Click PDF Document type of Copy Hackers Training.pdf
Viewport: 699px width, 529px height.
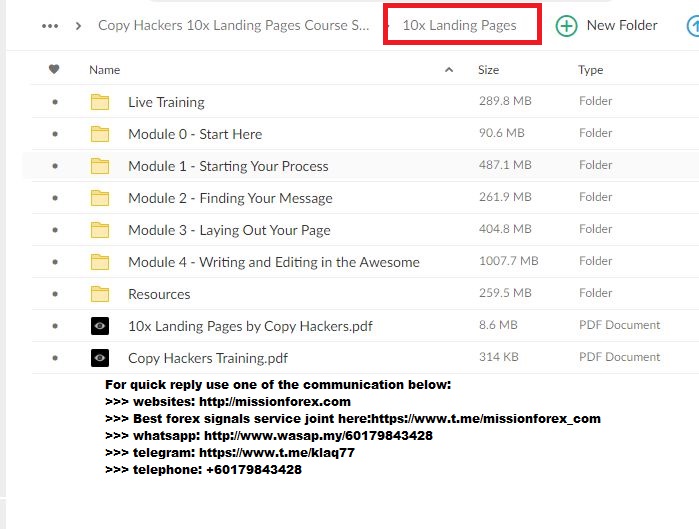tap(619, 357)
